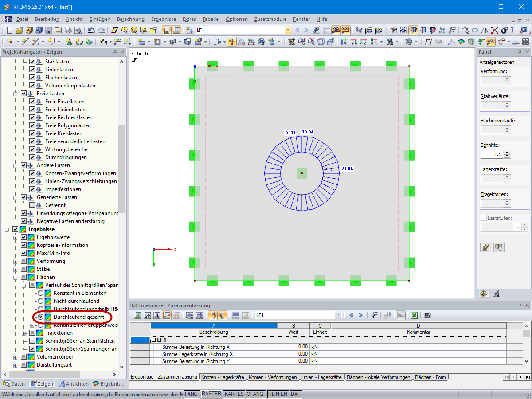Click calculator icon in results toolbar
The image size is (532, 399).
(x=428, y=315)
